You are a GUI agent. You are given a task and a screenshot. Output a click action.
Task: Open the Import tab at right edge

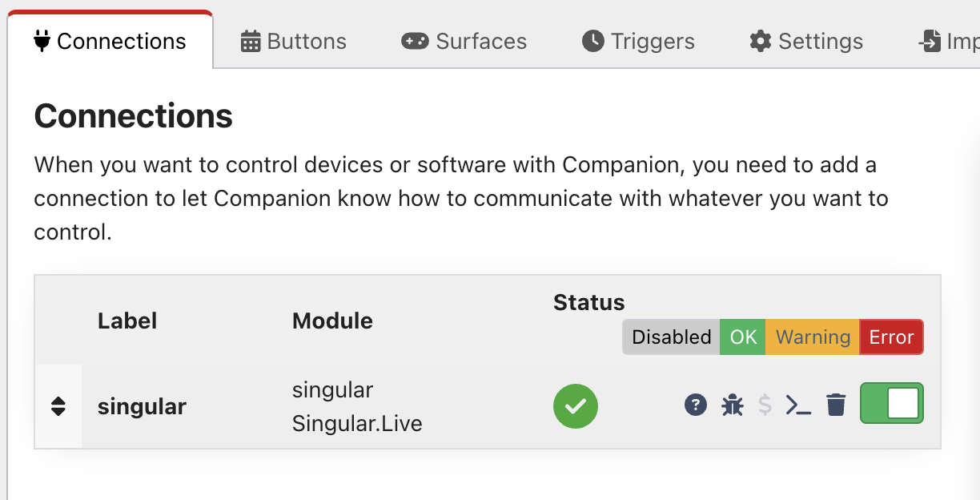point(948,41)
